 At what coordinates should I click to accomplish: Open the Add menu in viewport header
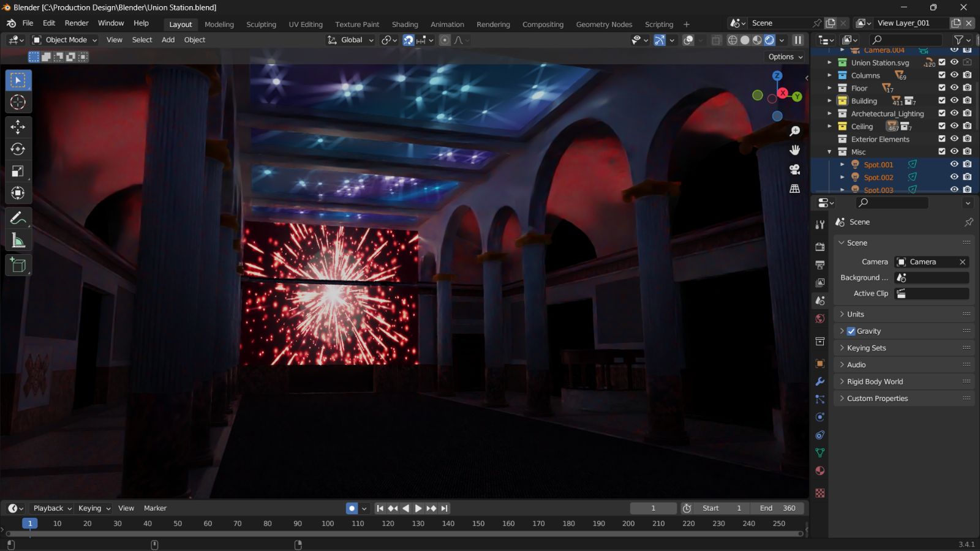tap(168, 40)
